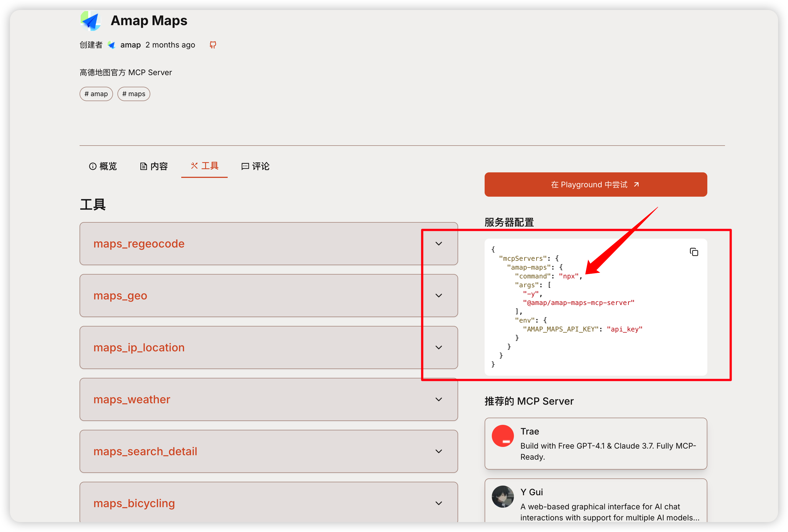
Task: Switch to the 概览 overview tab
Action: coord(103,166)
